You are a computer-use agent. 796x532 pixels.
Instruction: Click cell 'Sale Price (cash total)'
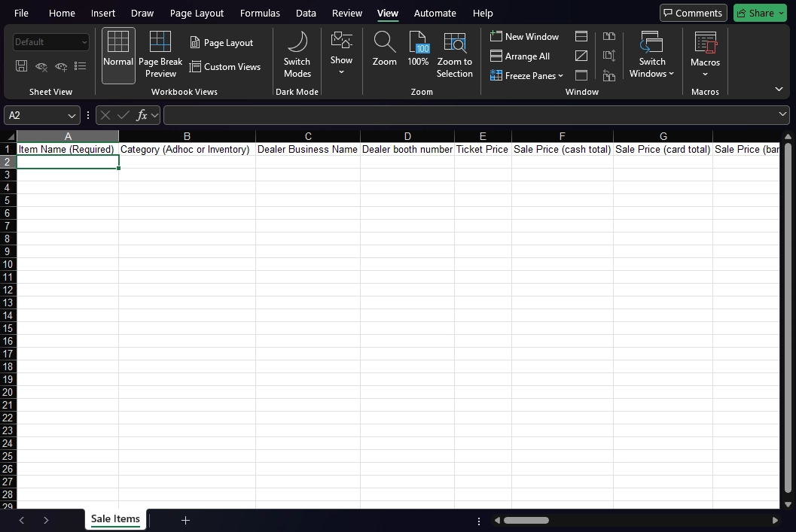(562, 149)
